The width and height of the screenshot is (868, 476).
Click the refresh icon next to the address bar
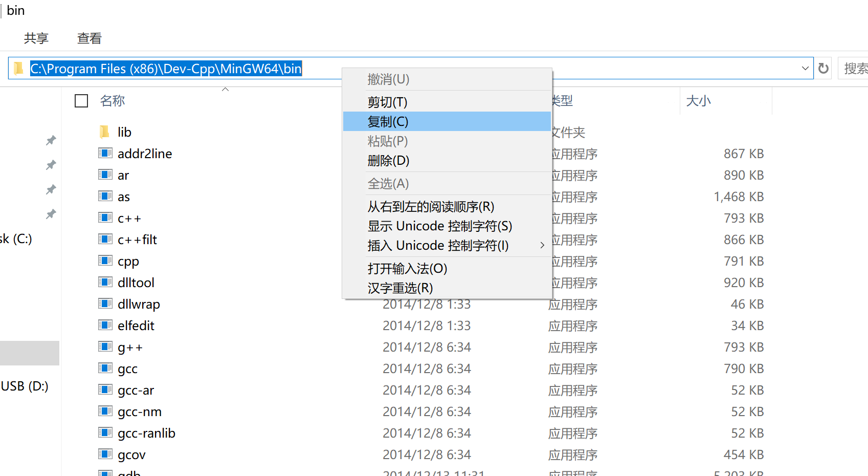(823, 68)
